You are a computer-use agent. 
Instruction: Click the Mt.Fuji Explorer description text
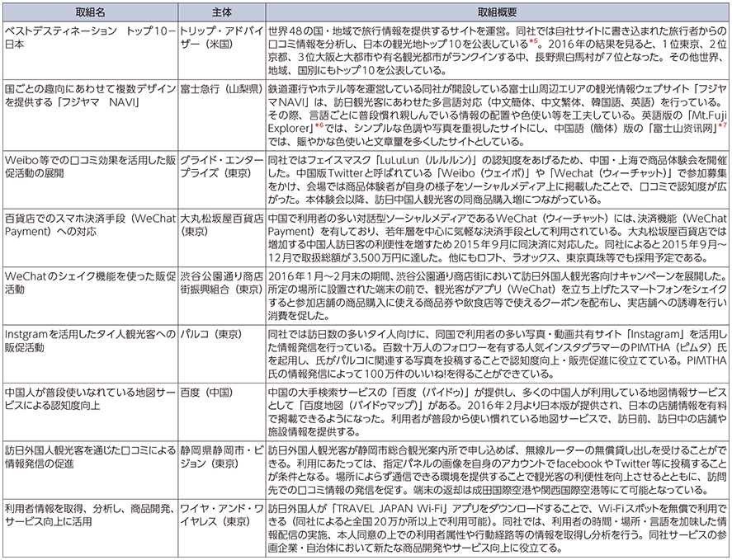[497, 115]
